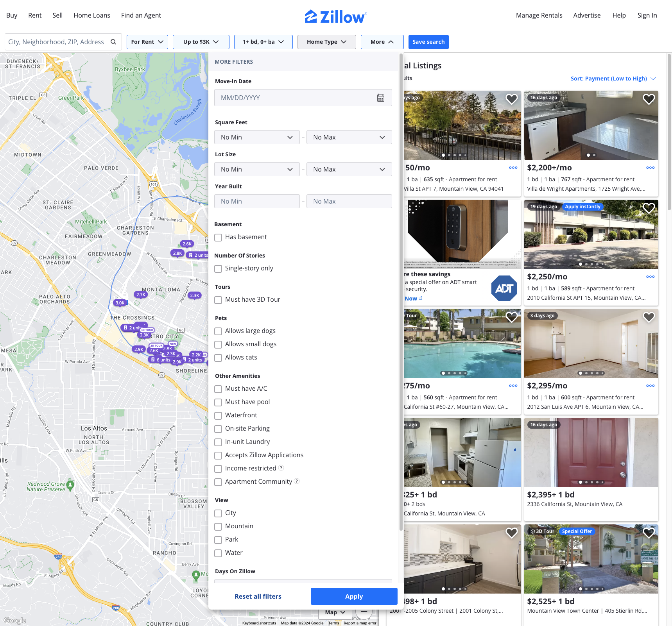This screenshot has height=626, width=672.
Task: Select the 2.8K map price marker
Action: [177, 253]
